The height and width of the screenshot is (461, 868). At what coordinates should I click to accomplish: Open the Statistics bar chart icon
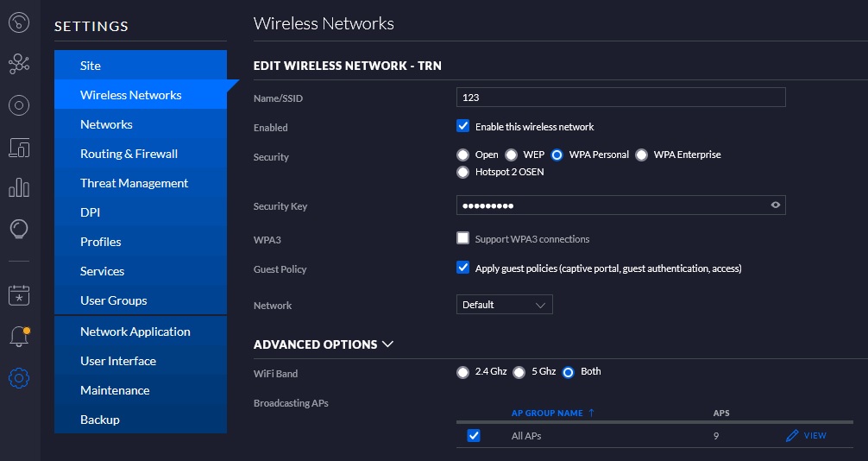[19, 188]
